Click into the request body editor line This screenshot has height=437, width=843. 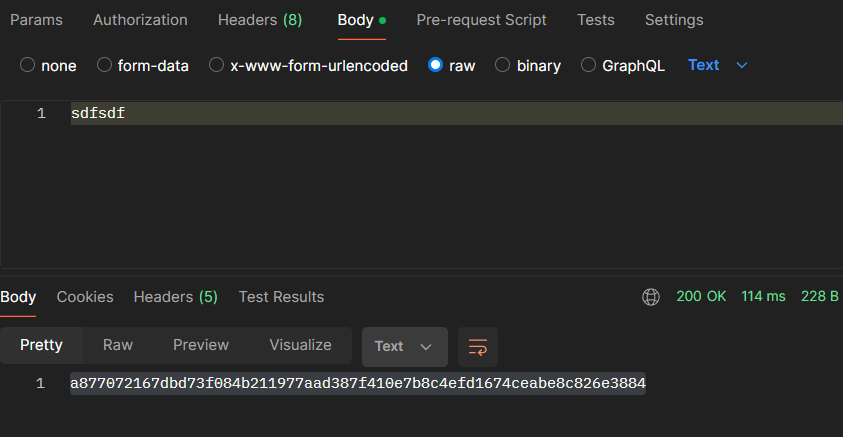pos(400,114)
